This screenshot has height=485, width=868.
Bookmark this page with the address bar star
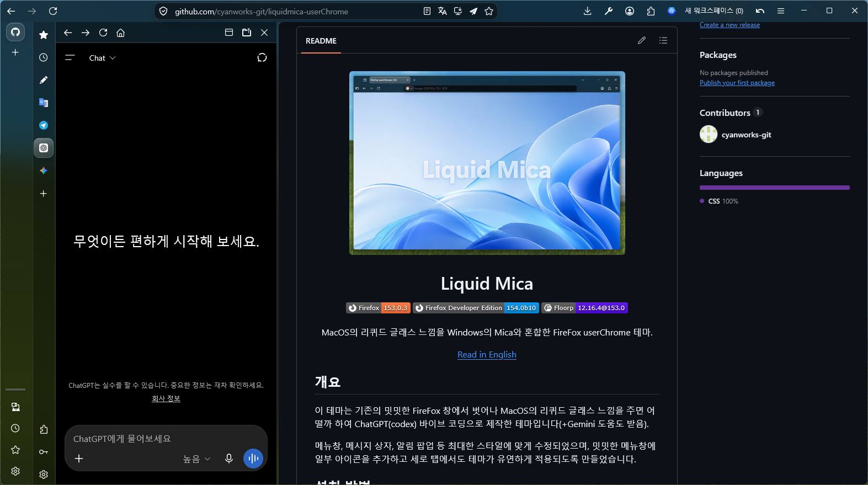(x=489, y=11)
